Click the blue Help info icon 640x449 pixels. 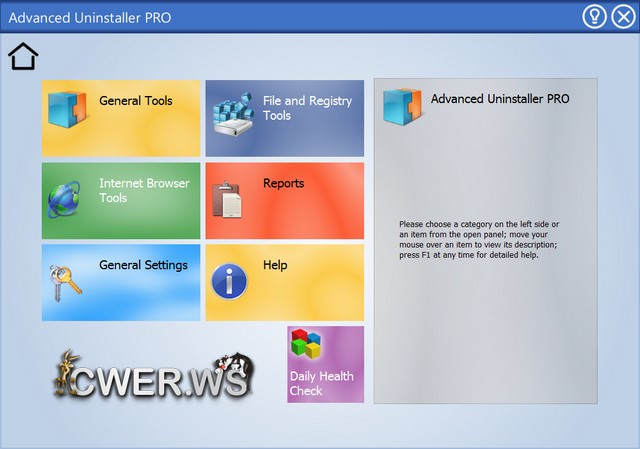click(229, 282)
